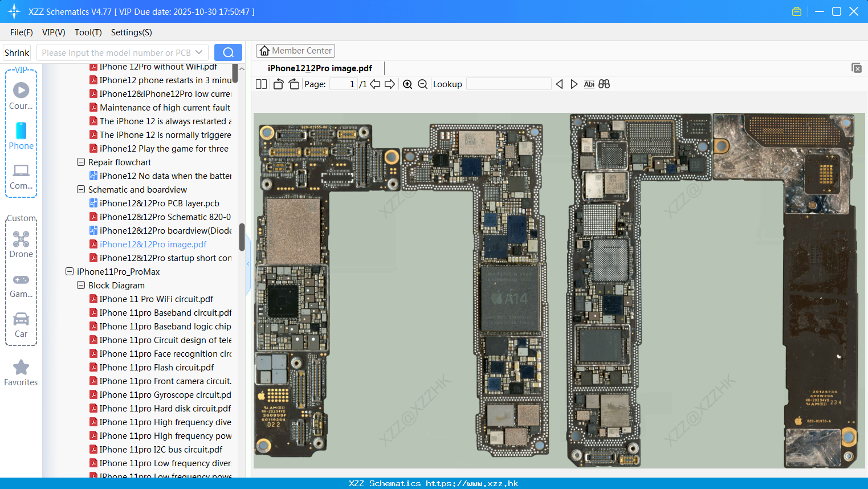Image resolution: width=868 pixels, height=489 pixels.
Task: Open www.xzz.hk link in status bar
Action: (472, 483)
